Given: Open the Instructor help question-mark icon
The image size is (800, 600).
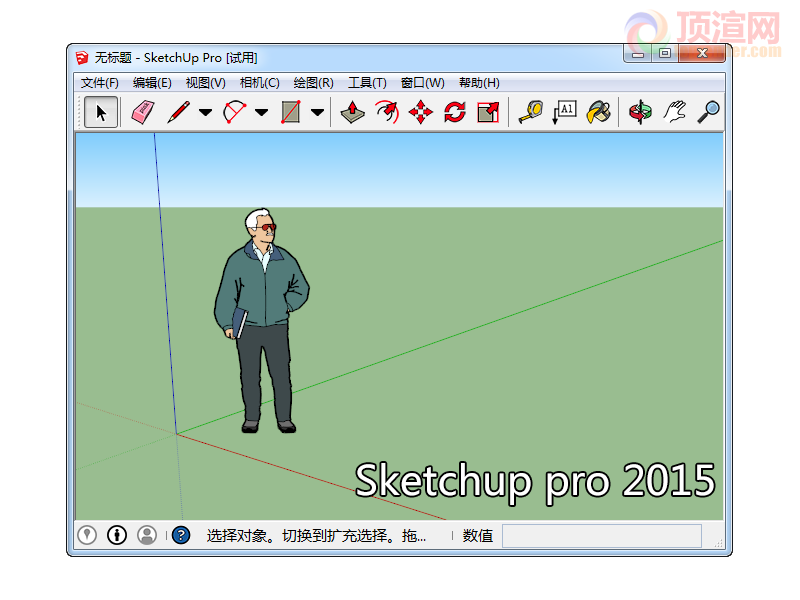Looking at the screenshot, I should coord(181,535).
